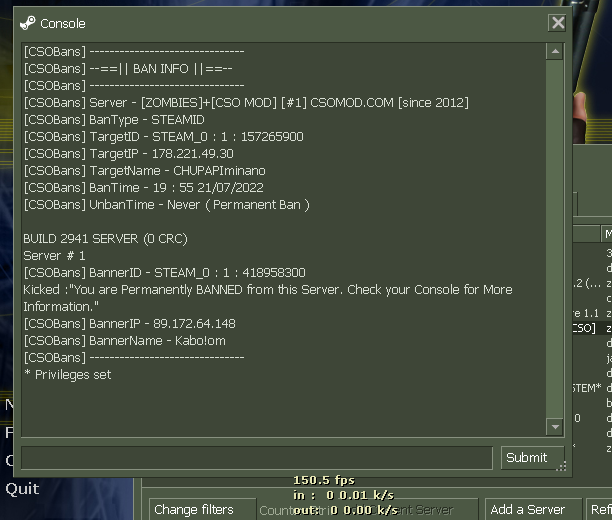The image size is (612, 520).
Task: Click the server list column header M
Action: 607,234
